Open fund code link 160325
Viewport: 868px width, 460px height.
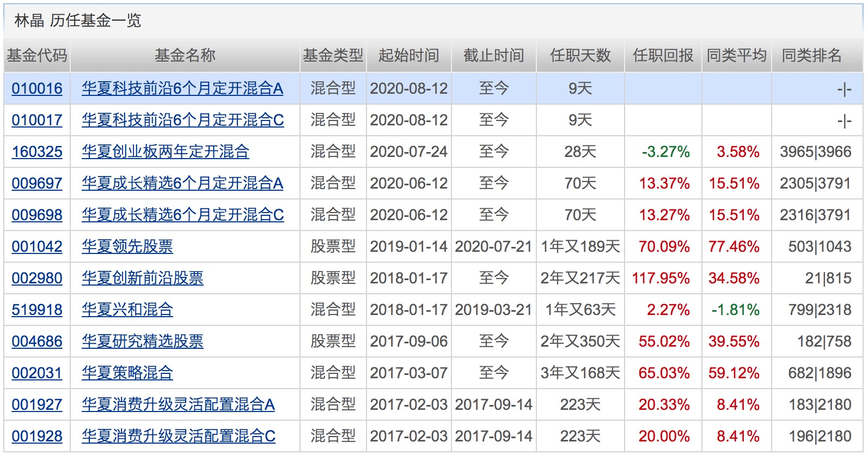pos(37,152)
